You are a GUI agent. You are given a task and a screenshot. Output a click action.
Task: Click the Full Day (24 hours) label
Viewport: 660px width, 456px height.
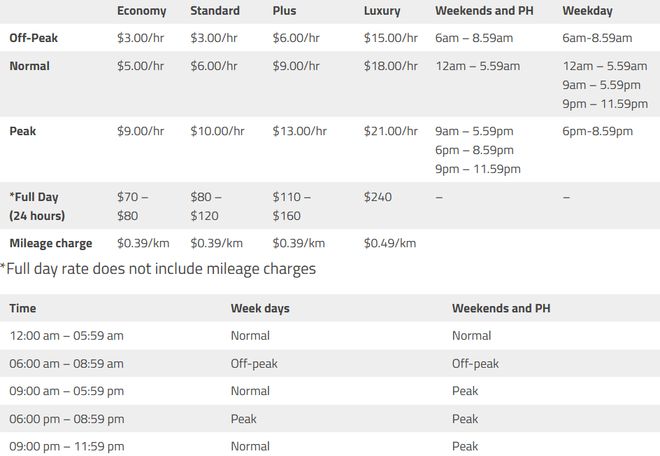(37, 206)
